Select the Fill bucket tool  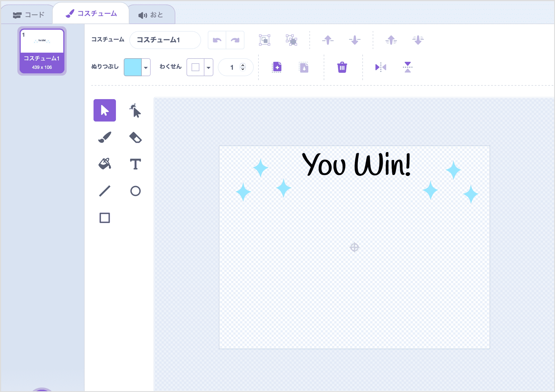[x=105, y=164]
